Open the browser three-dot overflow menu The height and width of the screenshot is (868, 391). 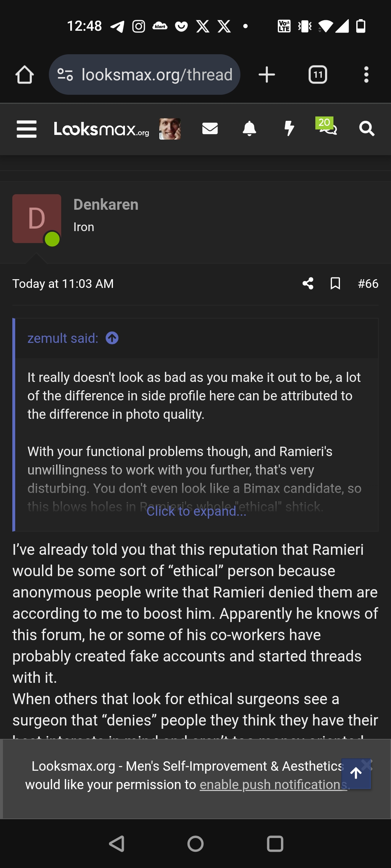coord(366,75)
